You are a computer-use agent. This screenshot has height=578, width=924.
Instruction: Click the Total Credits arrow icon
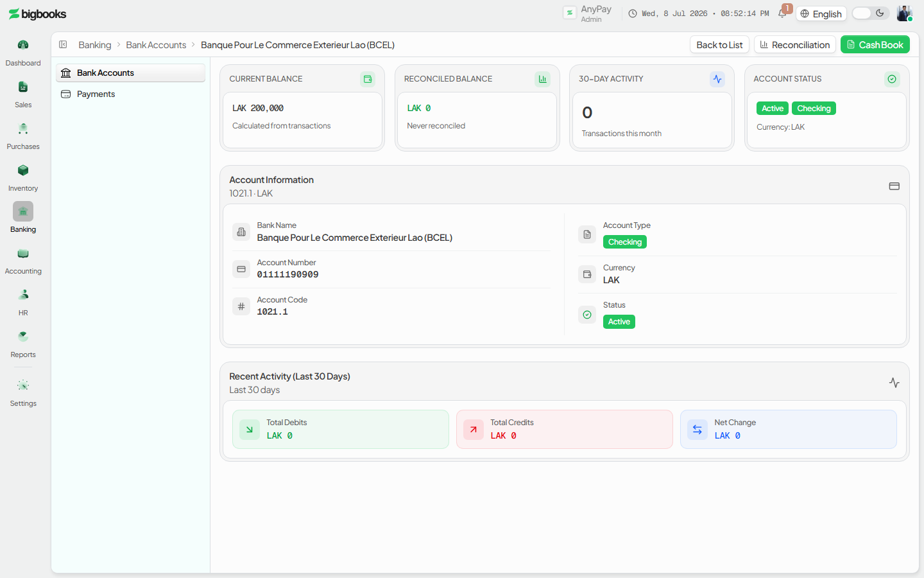point(474,430)
